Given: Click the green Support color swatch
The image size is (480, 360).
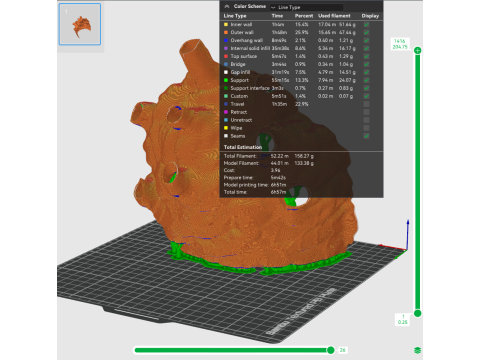Looking at the screenshot, I should [226, 80].
